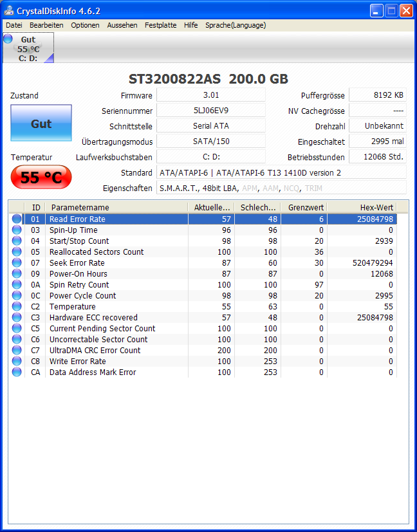Select the Hardware ECC recovered row name
The width and height of the screenshot is (417, 532).
93,318
